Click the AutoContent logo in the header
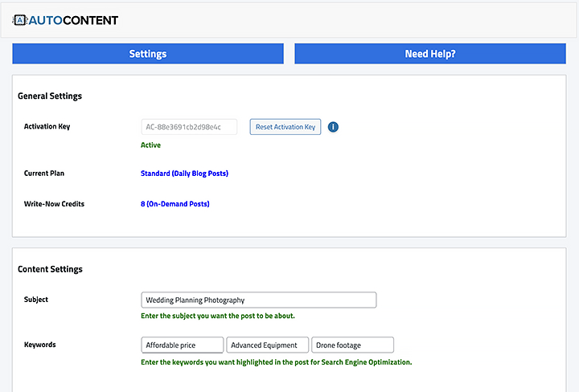This screenshot has height=392, width=579. pos(65,20)
